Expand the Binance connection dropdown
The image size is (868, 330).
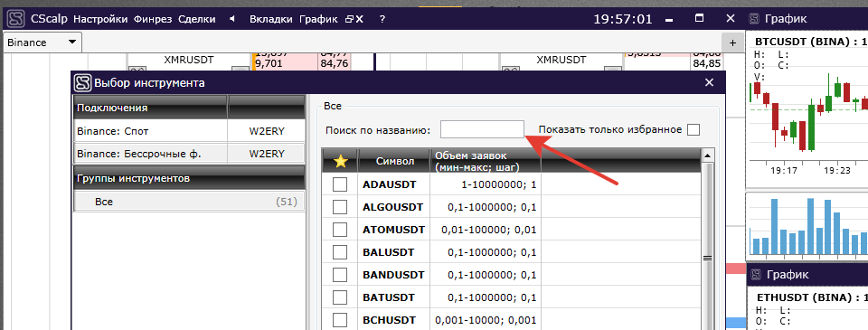[71, 42]
